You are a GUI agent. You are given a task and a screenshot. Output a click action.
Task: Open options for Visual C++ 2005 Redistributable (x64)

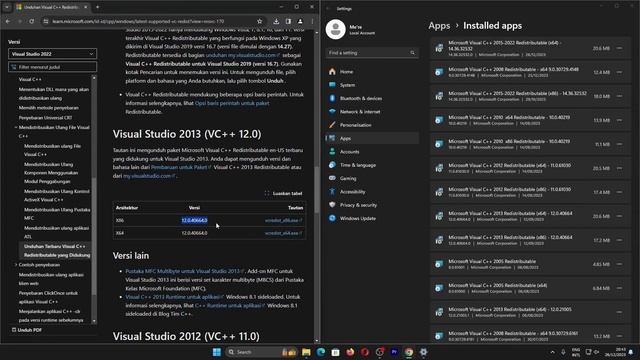tap(619, 288)
